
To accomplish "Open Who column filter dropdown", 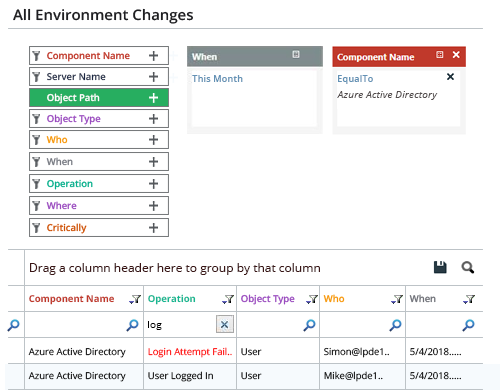I will 397,299.
